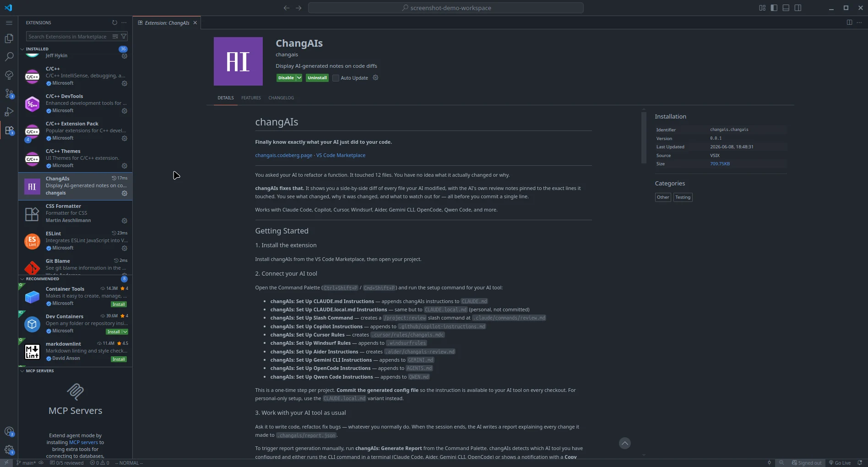Screen dimensions: 868x467
Task: Click errors and warnings count in status bar
Action: coord(100,463)
